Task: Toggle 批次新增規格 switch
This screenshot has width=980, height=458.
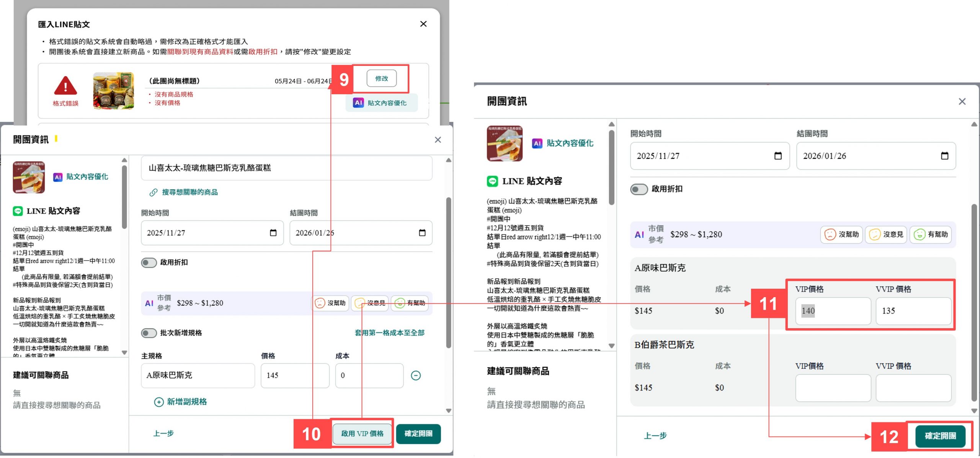Action: pyautogui.click(x=149, y=333)
